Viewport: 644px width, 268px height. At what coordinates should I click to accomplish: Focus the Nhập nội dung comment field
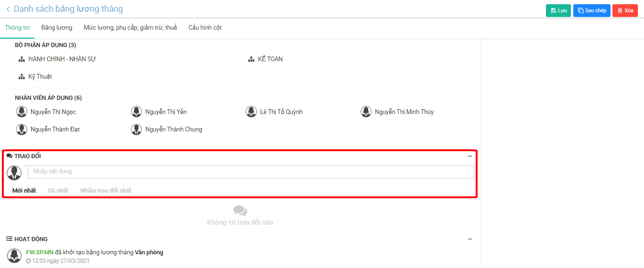(251, 171)
